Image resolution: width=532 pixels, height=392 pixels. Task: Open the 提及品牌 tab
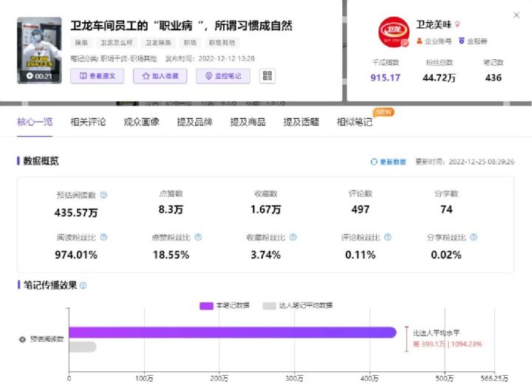[x=194, y=122]
